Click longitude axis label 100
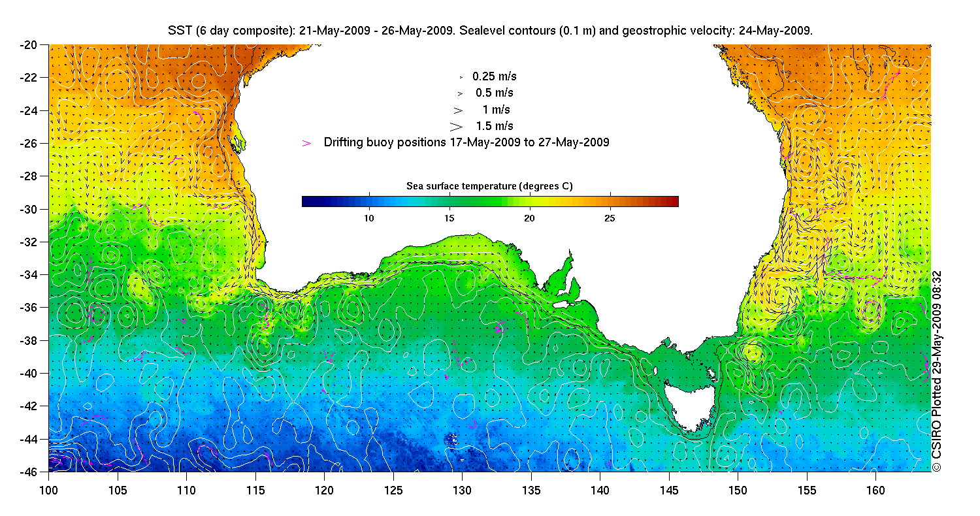Viewport: 980px width, 516px height. (49, 489)
